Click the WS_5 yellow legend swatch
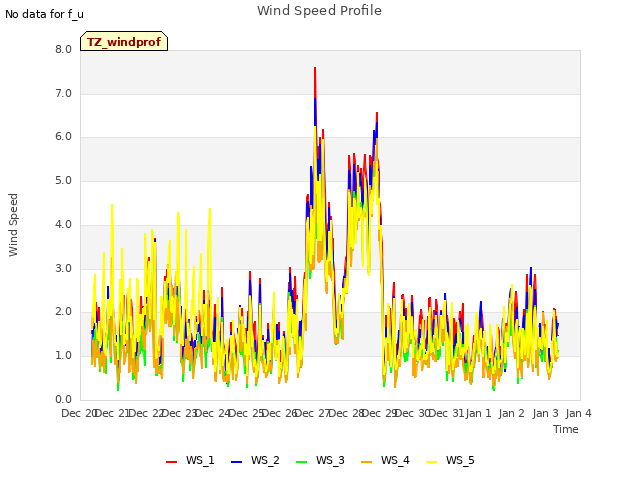Viewport: 640px width, 480px height. tap(431, 462)
